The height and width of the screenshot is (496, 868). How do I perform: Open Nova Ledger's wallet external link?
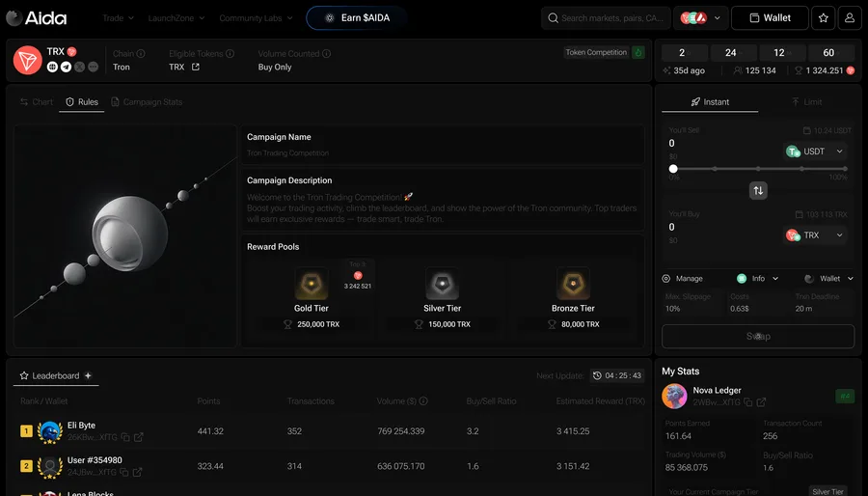[761, 401]
